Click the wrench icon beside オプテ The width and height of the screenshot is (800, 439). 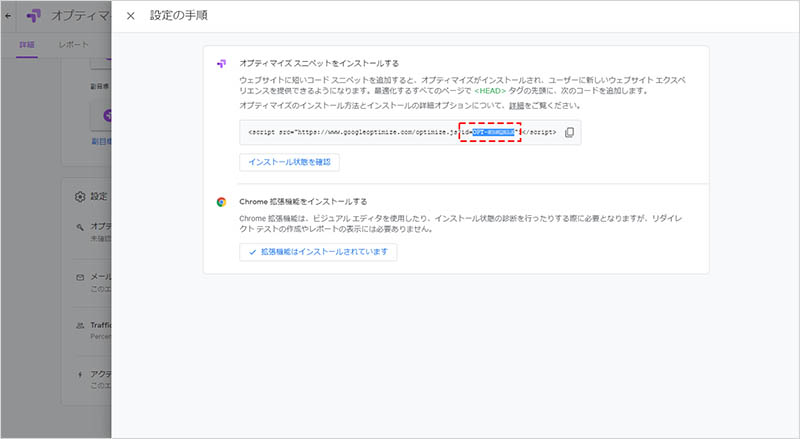(80, 226)
